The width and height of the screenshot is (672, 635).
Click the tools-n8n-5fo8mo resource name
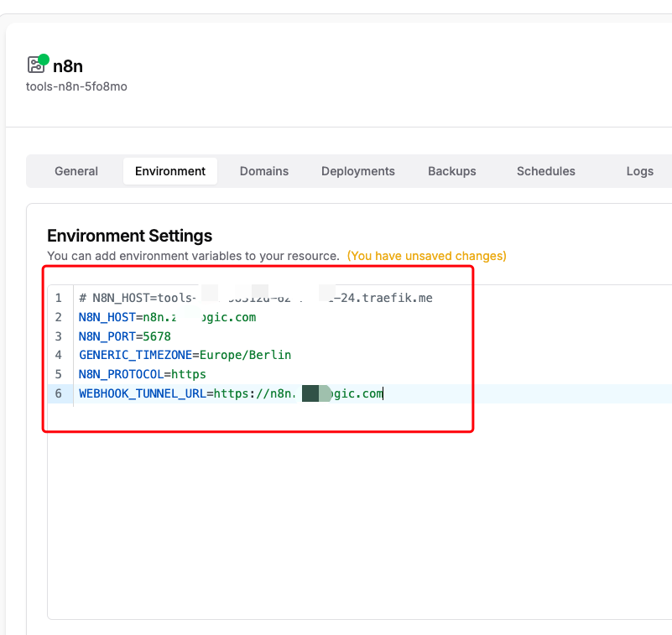(76, 86)
